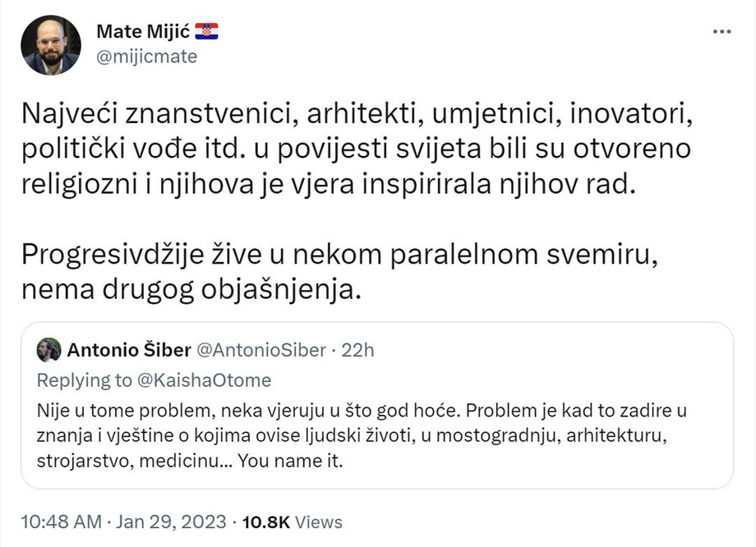Click the Croatian flag emoji beside the name
Viewport: 756px width, 547px height.
click(x=206, y=32)
